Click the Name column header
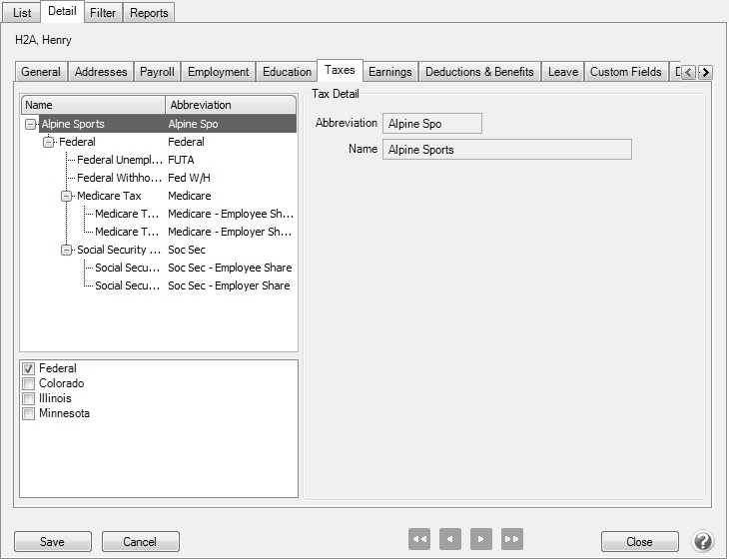 (93, 105)
